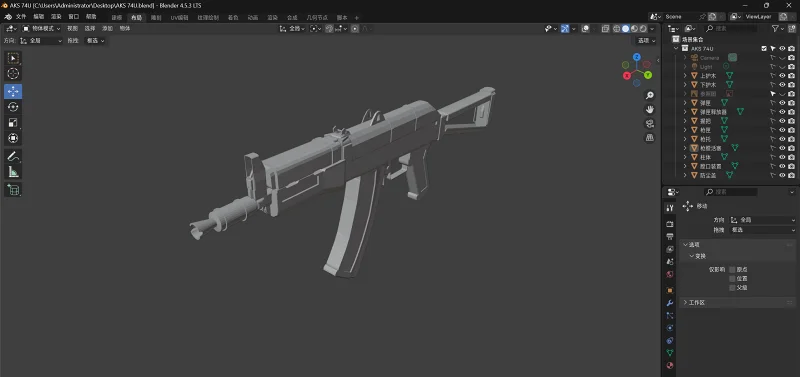The height and width of the screenshot is (377, 800).
Task: Open the World properties tab
Action: tap(670, 274)
